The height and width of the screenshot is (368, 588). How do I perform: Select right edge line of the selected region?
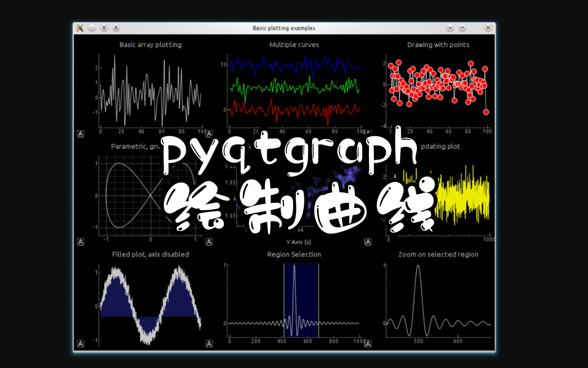point(318,301)
